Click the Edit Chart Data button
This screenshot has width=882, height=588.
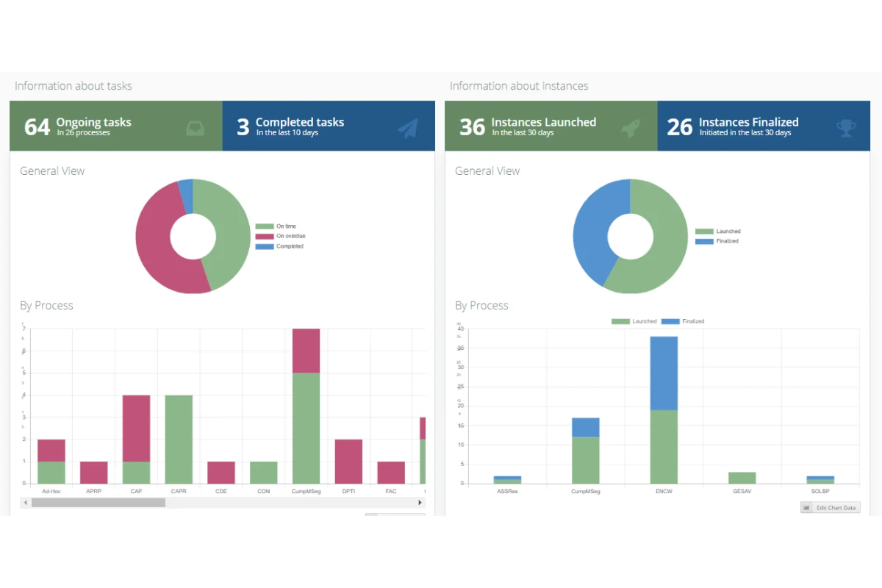(830, 508)
